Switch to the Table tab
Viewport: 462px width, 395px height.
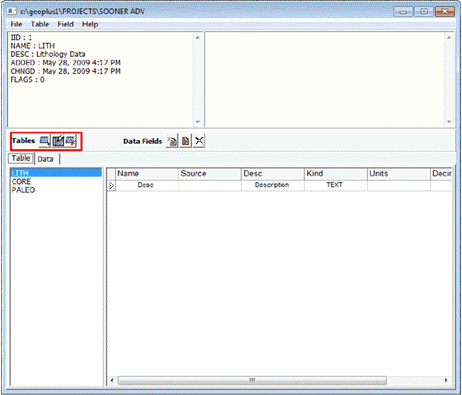click(21, 158)
